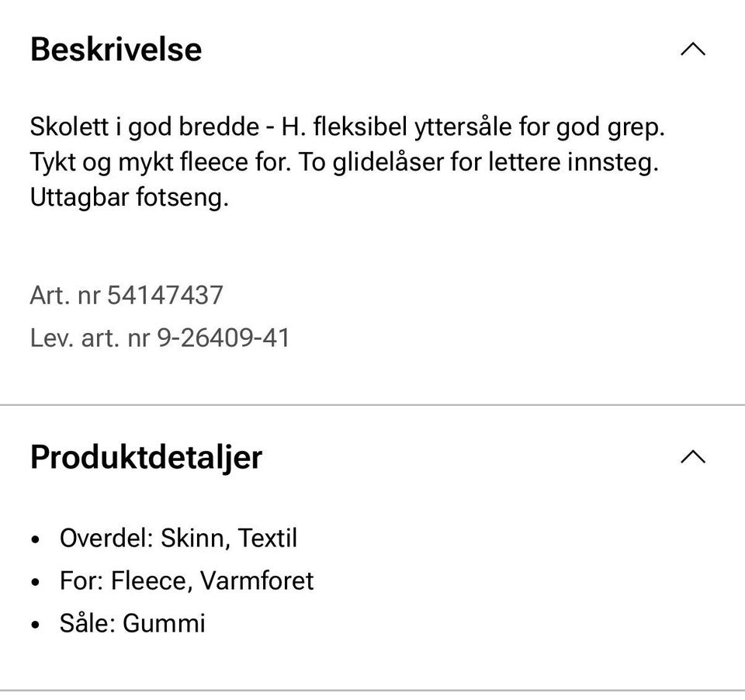The height and width of the screenshot is (700, 745).
Task: Click the word 'Varmforet'
Action: pyautogui.click(x=257, y=580)
